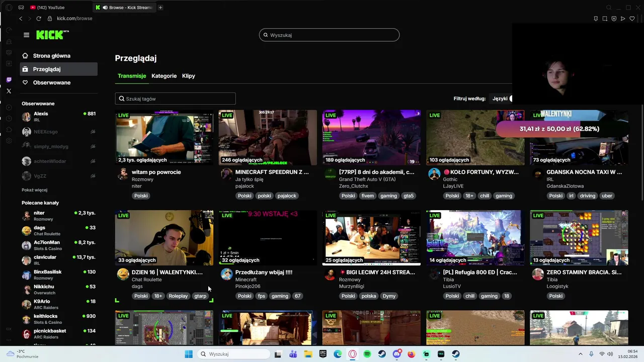Open the 77RP Grand Theft Auto stream thumbnail
Viewport: 644px width, 362px height.
coord(371,137)
